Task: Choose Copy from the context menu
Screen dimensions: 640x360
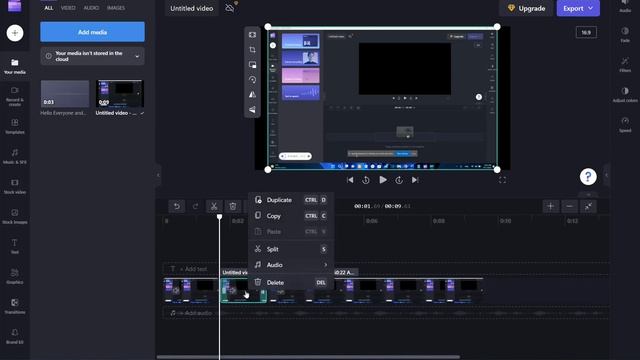Action: pos(291,216)
